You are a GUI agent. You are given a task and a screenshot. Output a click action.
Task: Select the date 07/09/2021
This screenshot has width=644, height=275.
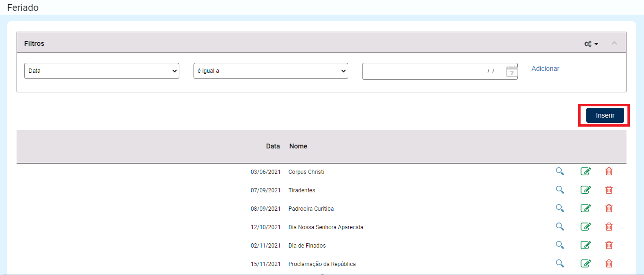(x=266, y=190)
